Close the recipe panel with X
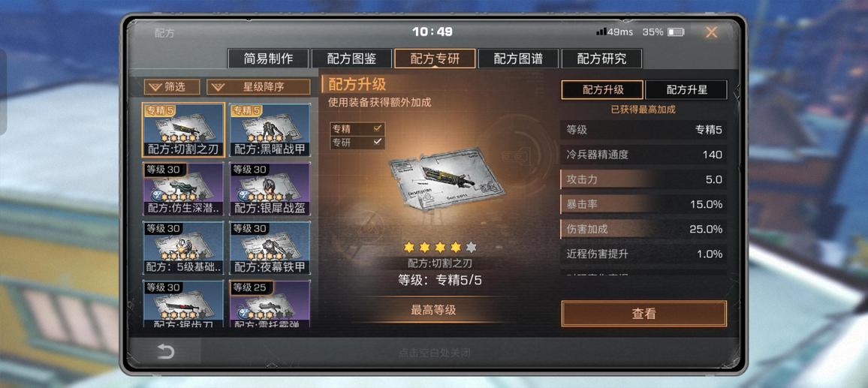Image resolution: width=868 pixels, height=388 pixels. tap(711, 33)
